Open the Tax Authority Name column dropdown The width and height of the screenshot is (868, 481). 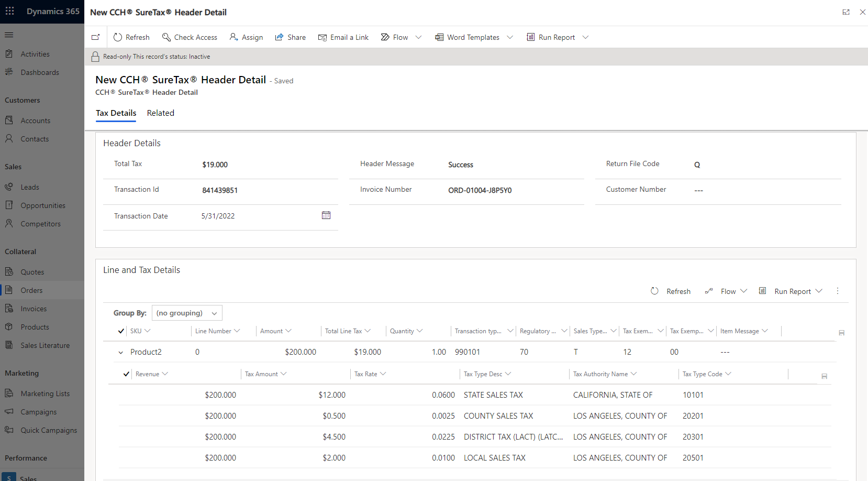633,374
